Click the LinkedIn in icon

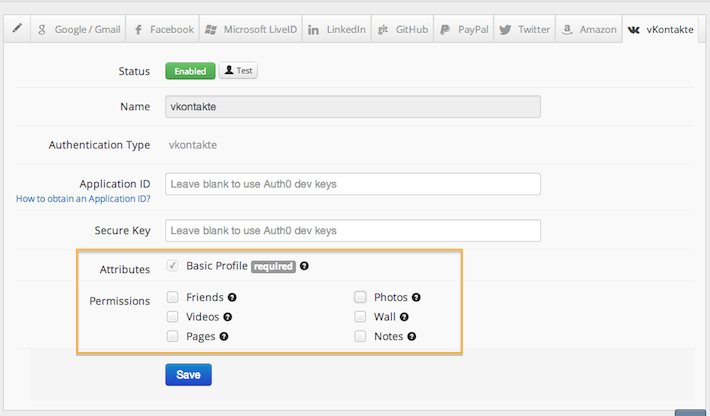click(x=313, y=30)
